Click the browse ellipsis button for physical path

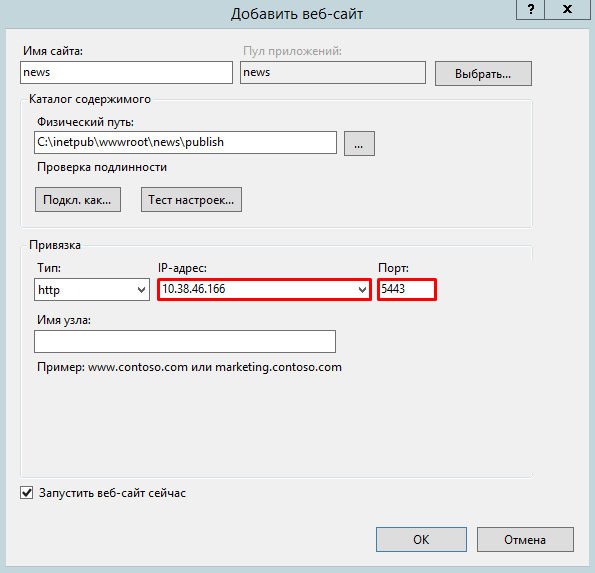(359, 143)
